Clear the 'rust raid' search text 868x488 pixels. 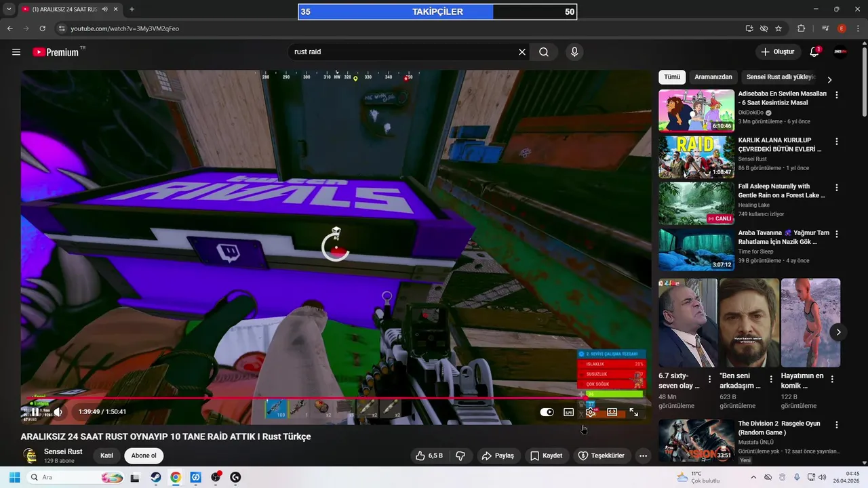coord(522,52)
